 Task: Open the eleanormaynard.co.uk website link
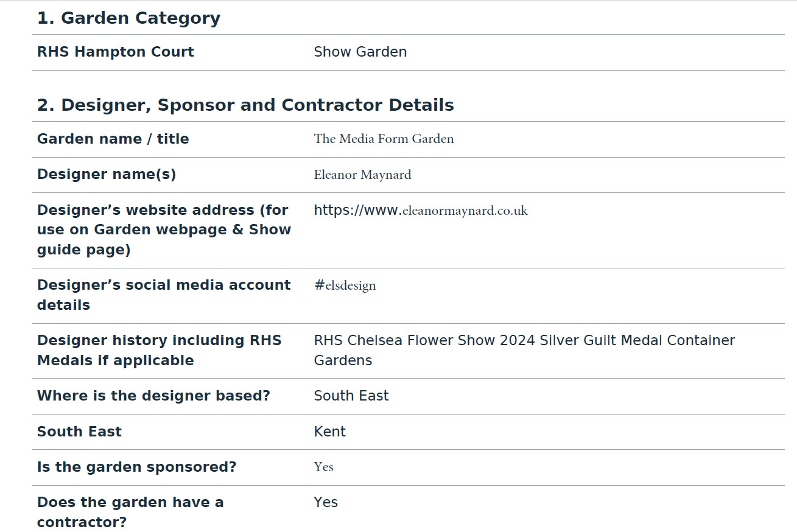[421, 211]
